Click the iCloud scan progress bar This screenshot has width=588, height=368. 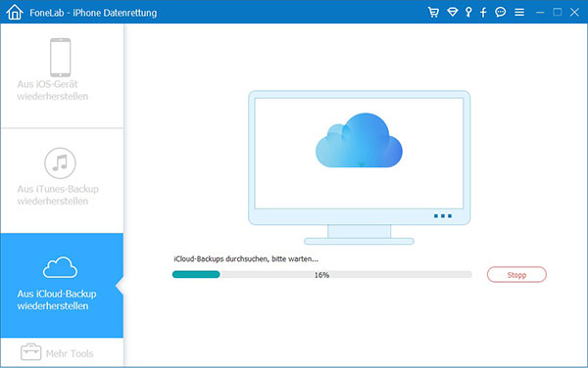(321, 274)
